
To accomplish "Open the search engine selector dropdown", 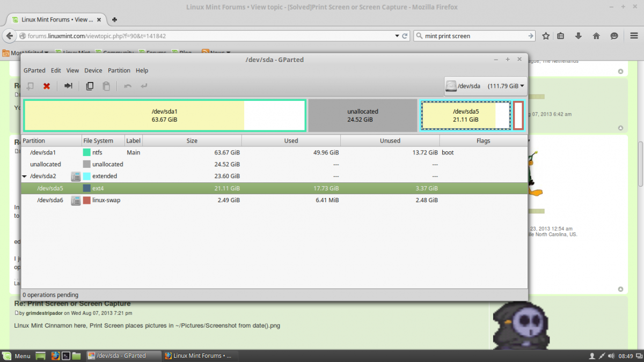I will (420, 36).
